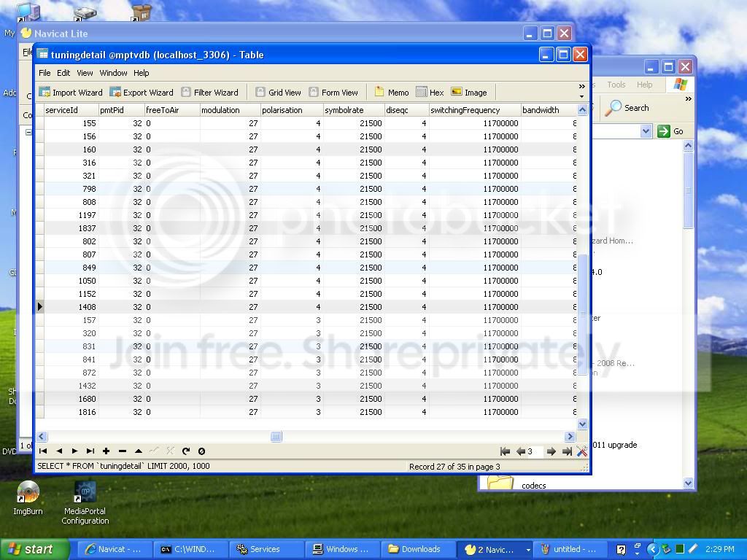
Task: Select the cell with serviceId 155
Action: [71, 122]
